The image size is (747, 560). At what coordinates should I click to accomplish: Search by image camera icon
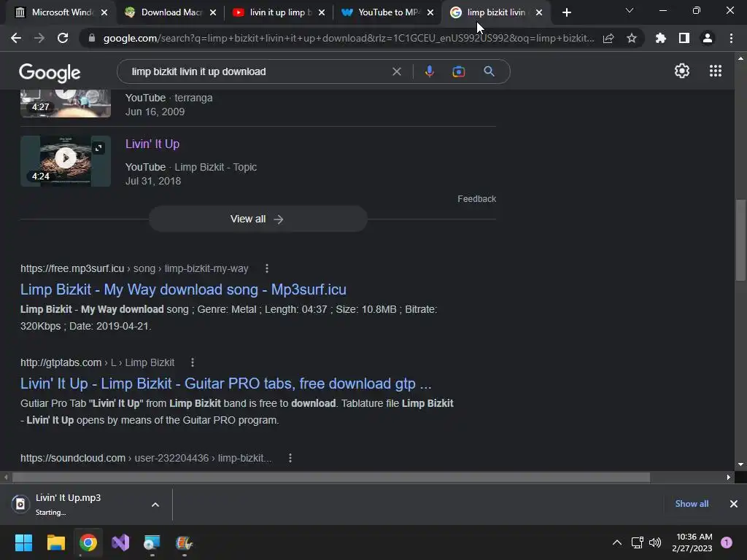[x=458, y=71]
